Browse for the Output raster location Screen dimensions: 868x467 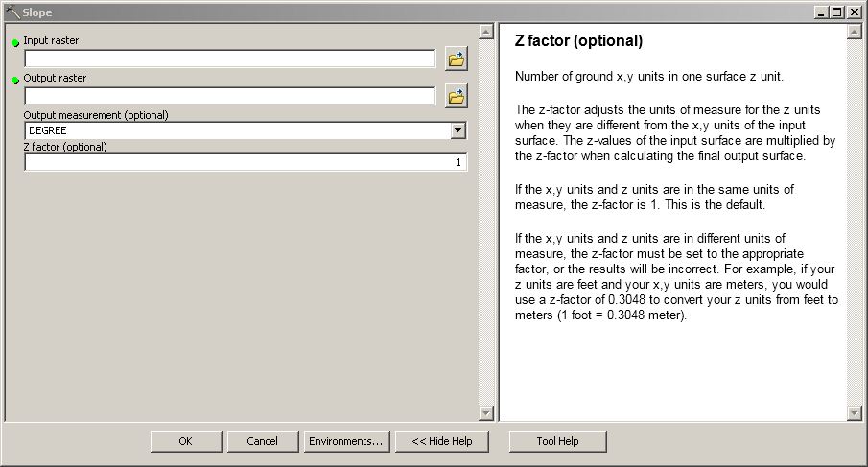(x=457, y=96)
